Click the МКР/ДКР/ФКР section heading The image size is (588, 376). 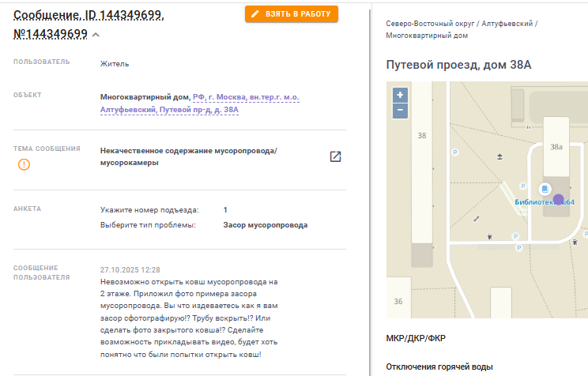416,338
